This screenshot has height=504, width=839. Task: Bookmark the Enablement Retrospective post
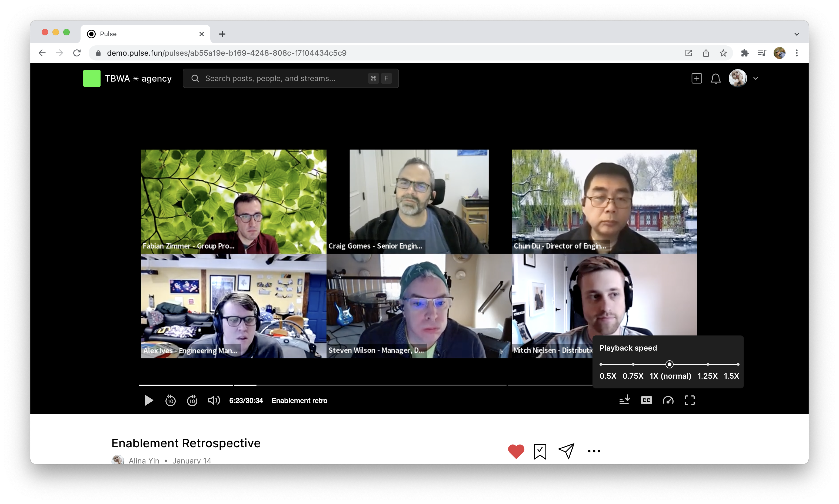(540, 451)
